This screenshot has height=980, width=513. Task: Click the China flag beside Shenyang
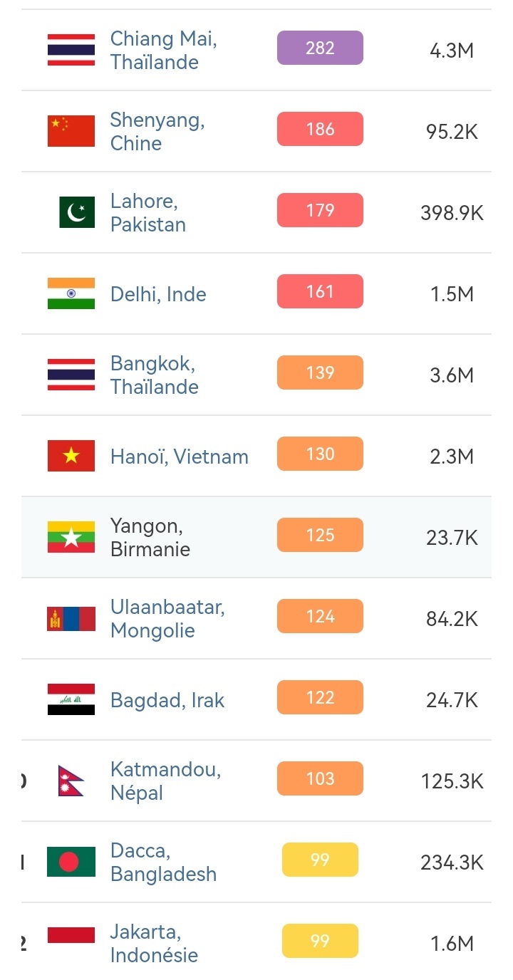pos(71,131)
